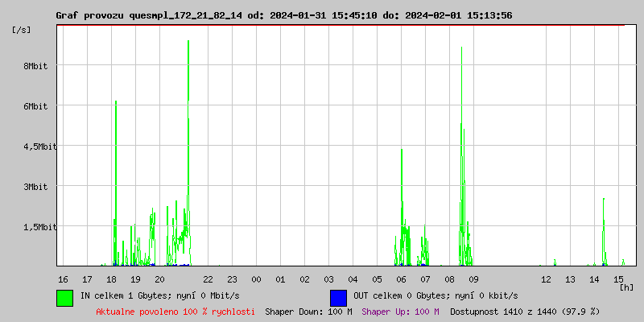Select the hour 06 marker on time axis
Image resolution: width=644 pixels, height=322 pixels.
[x=401, y=279]
